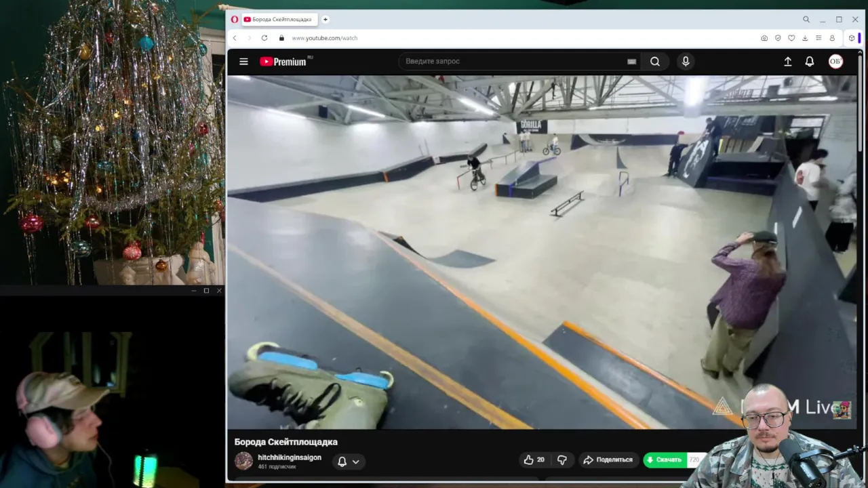Viewport: 868px width, 488px height.
Task: Open the Opera account profile icon
Action: tap(832, 38)
